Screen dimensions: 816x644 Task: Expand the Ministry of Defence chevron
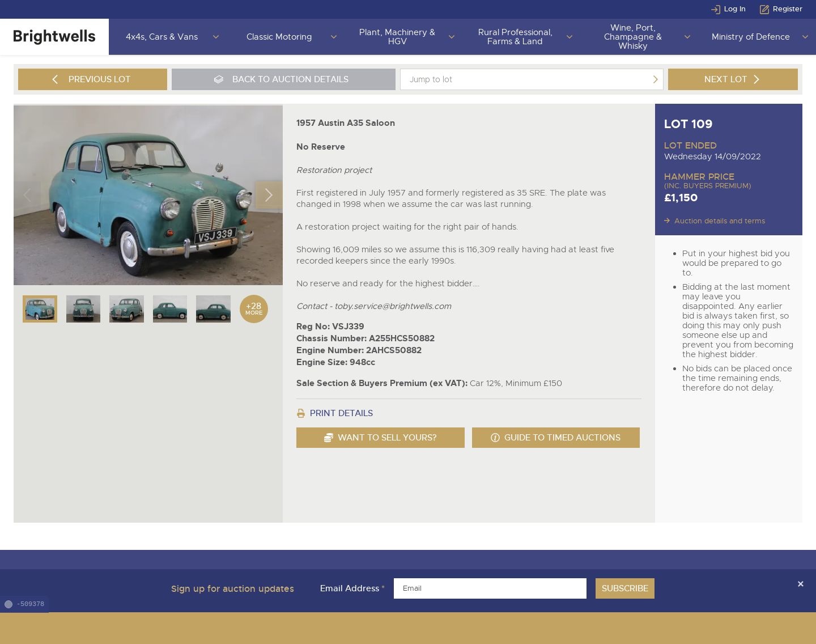(805, 37)
